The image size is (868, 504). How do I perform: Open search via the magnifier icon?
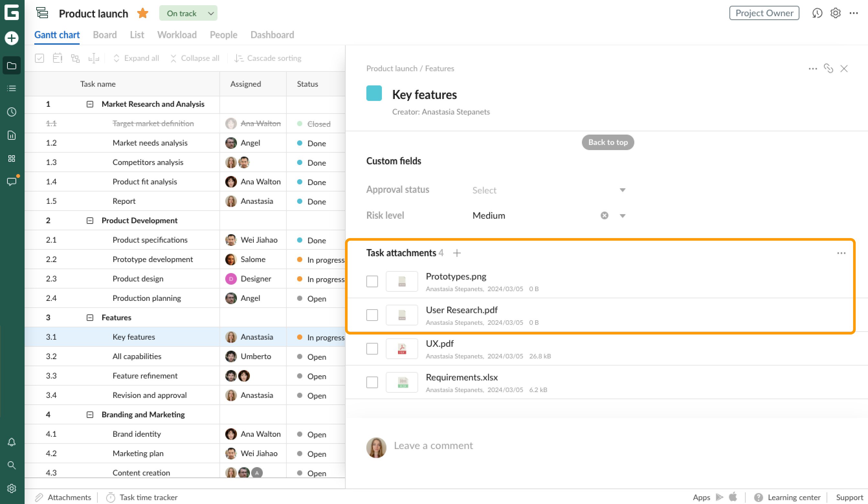[x=11, y=465]
